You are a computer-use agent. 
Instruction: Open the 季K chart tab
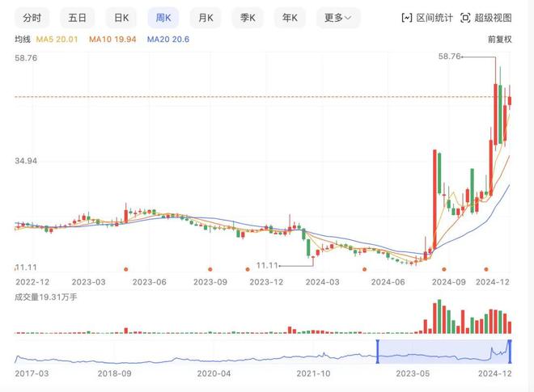tap(248, 18)
